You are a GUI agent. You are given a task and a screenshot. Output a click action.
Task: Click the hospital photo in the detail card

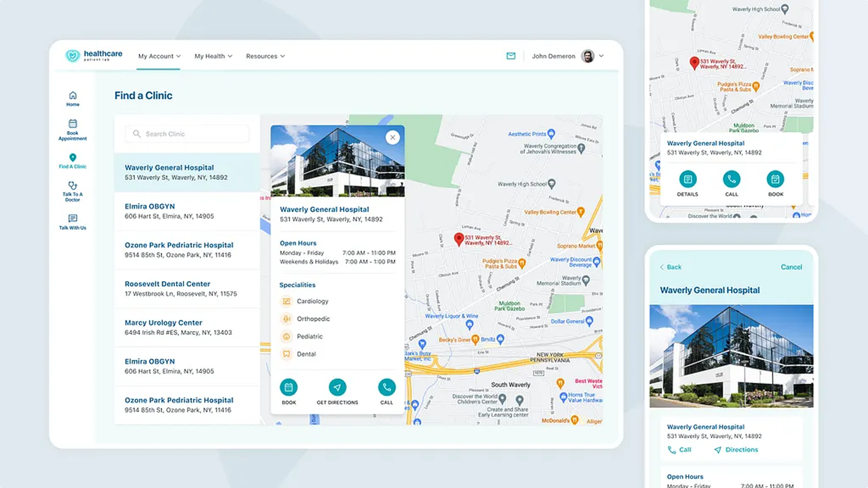[x=337, y=161]
